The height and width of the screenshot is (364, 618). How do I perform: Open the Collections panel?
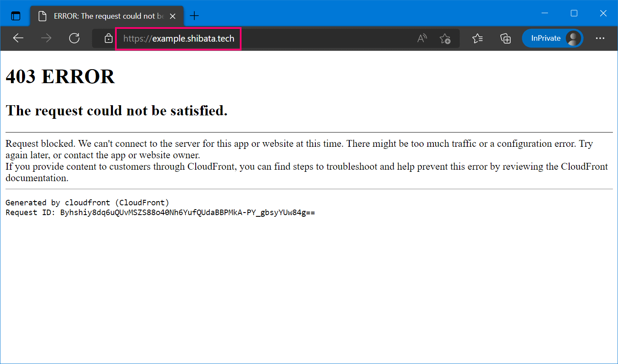click(x=506, y=38)
